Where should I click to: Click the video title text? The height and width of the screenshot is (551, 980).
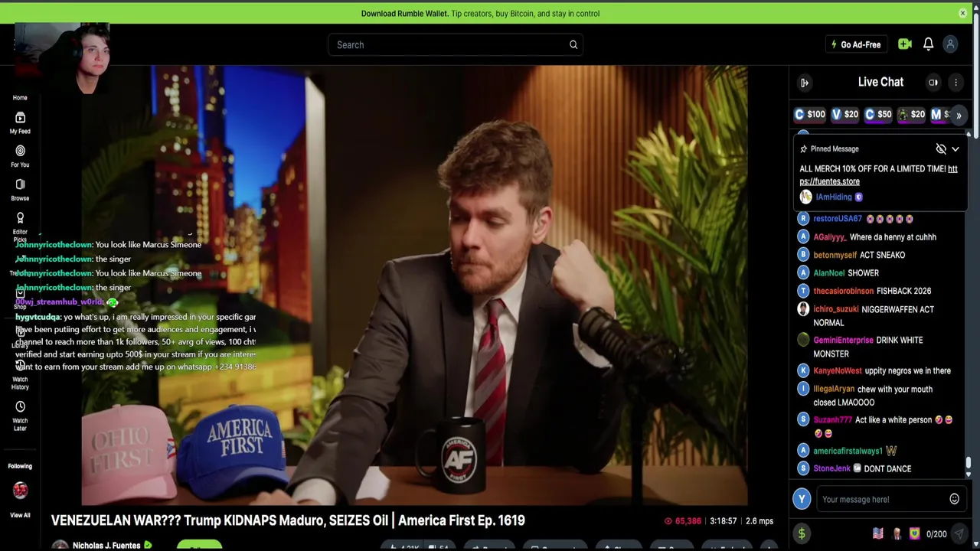pyautogui.click(x=288, y=520)
